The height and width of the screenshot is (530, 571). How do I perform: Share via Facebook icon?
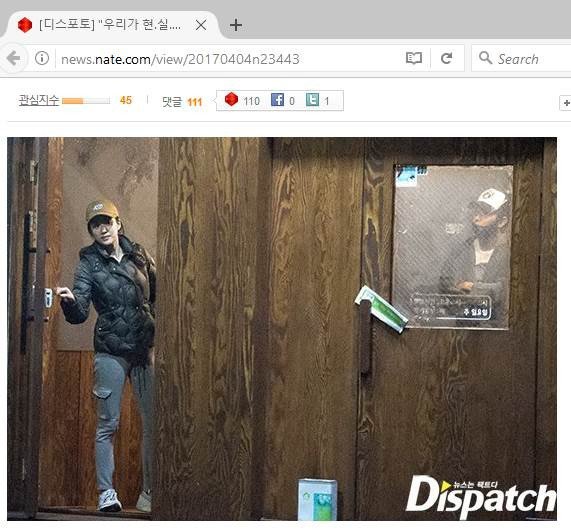pyautogui.click(x=277, y=100)
